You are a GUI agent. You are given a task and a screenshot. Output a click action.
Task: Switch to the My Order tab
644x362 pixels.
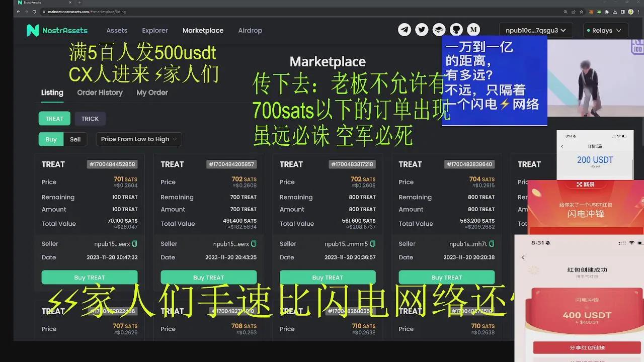click(x=152, y=93)
